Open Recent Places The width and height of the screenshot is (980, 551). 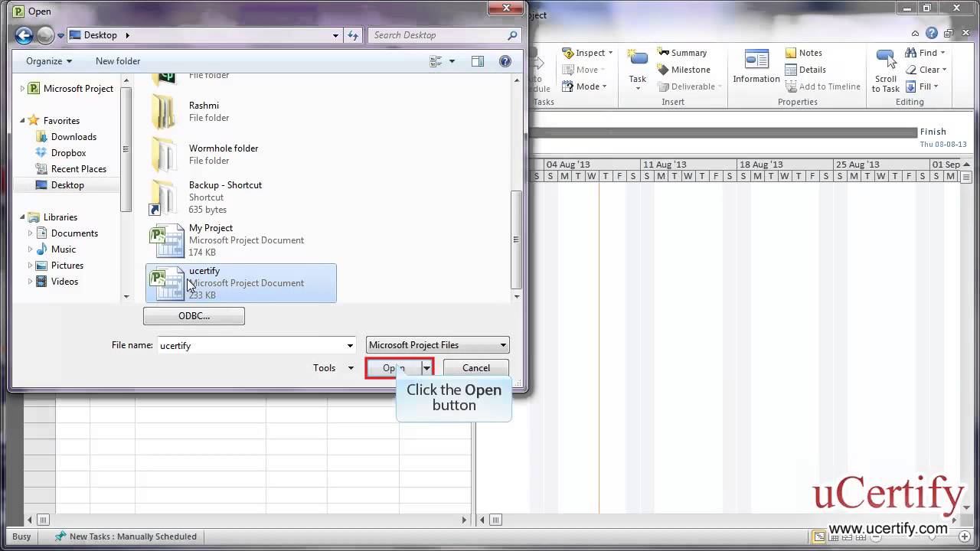[79, 169]
